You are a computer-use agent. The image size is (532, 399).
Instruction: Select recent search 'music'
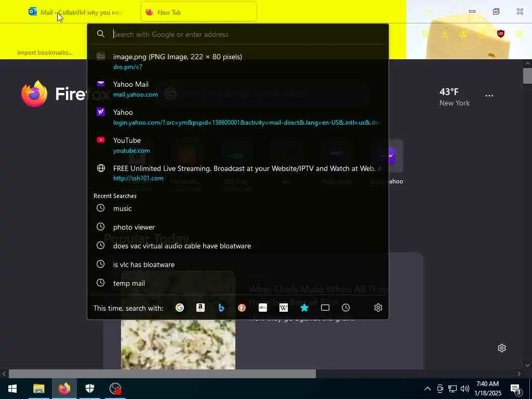[237, 208]
